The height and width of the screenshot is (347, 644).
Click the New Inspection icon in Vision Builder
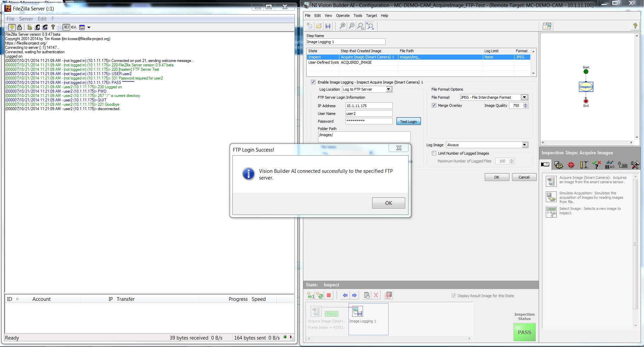tap(310, 26)
